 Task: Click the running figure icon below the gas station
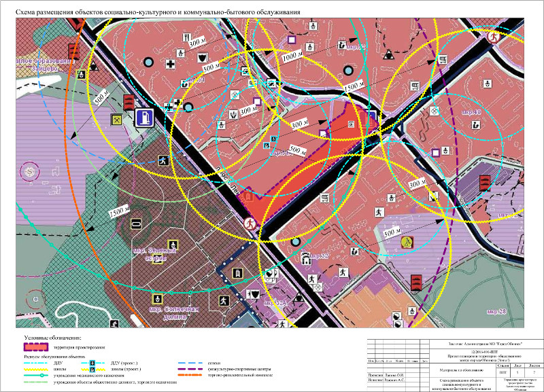coord(163,161)
